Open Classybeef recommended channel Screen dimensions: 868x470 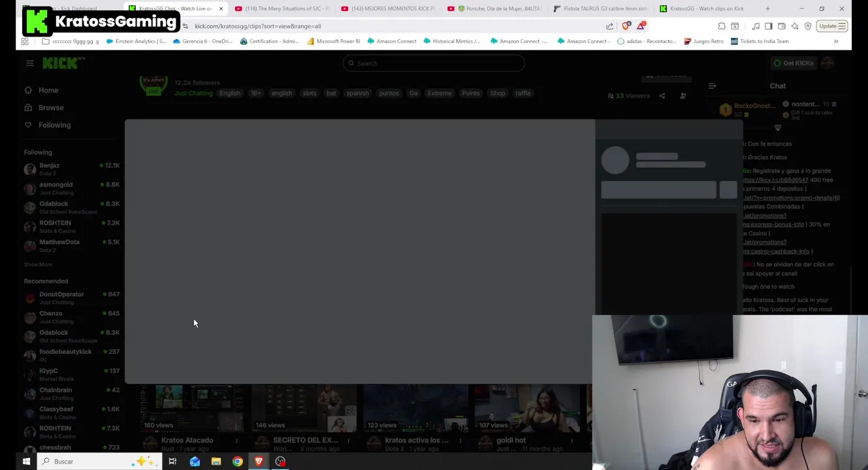click(72, 413)
